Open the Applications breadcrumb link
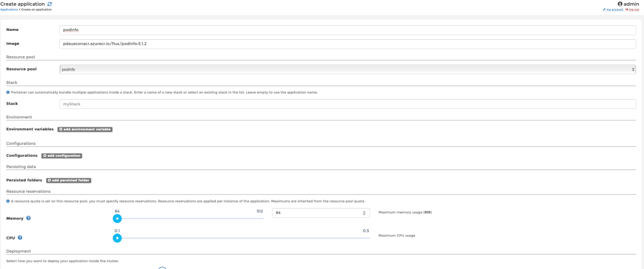644x269 pixels. point(9,9)
